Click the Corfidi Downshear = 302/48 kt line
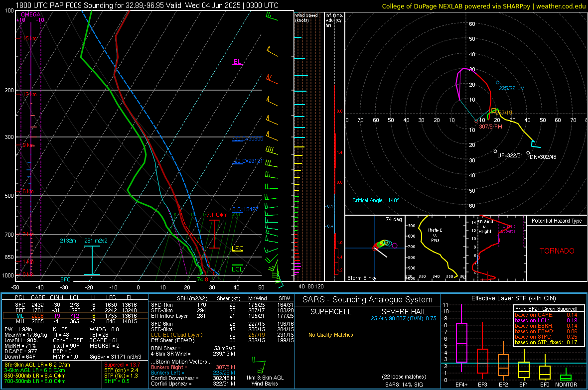Image resolution: width=588 pixels, height=390 pixels. 193,378
